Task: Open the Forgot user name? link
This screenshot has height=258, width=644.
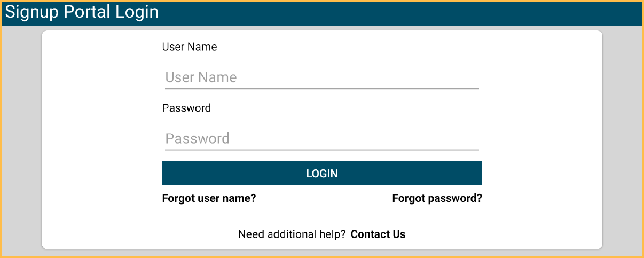Action: 209,199
